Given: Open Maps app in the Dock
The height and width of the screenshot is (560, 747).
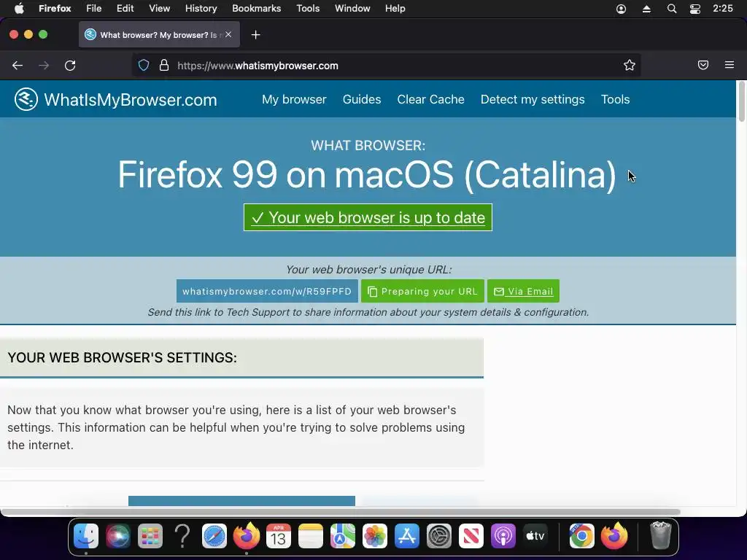Looking at the screenshot, I should [x=343, y=536].
